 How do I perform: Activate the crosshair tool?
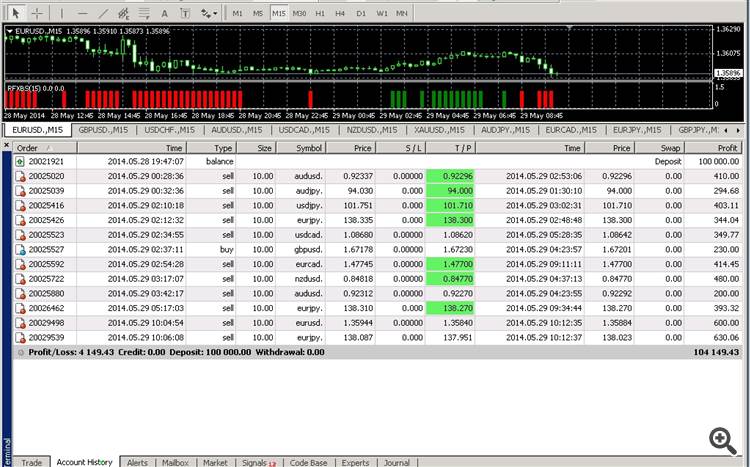coord(37,13)
